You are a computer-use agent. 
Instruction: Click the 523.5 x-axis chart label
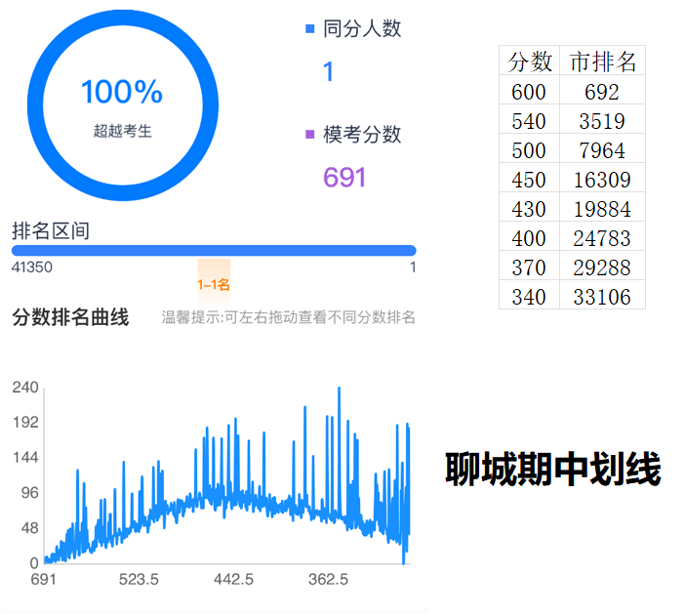[x=139, y=579]
